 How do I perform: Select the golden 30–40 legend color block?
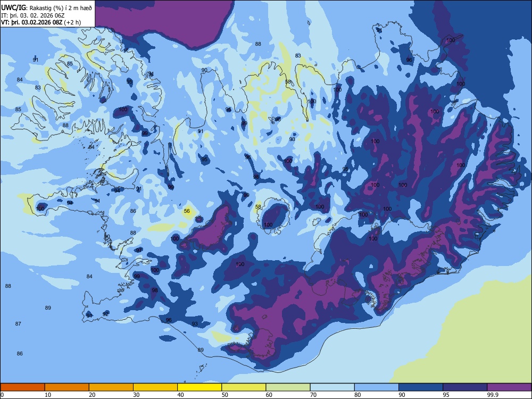(x=155, y=387)
